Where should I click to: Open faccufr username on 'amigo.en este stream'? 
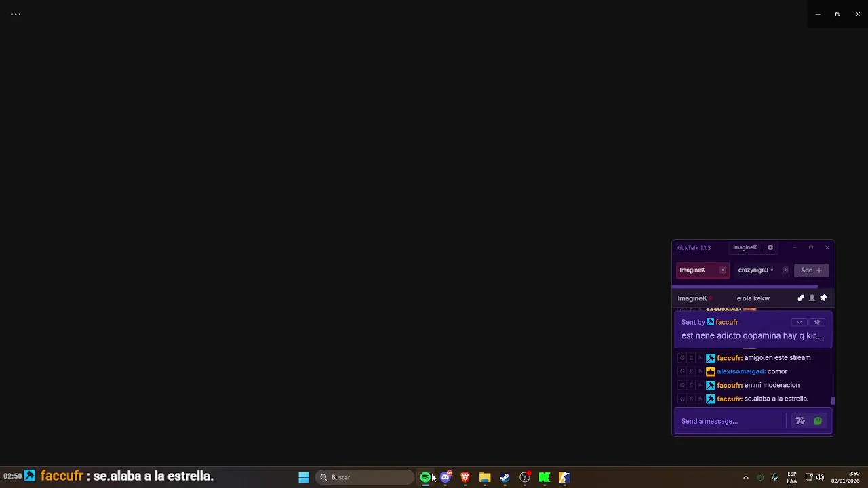point(730,358)
